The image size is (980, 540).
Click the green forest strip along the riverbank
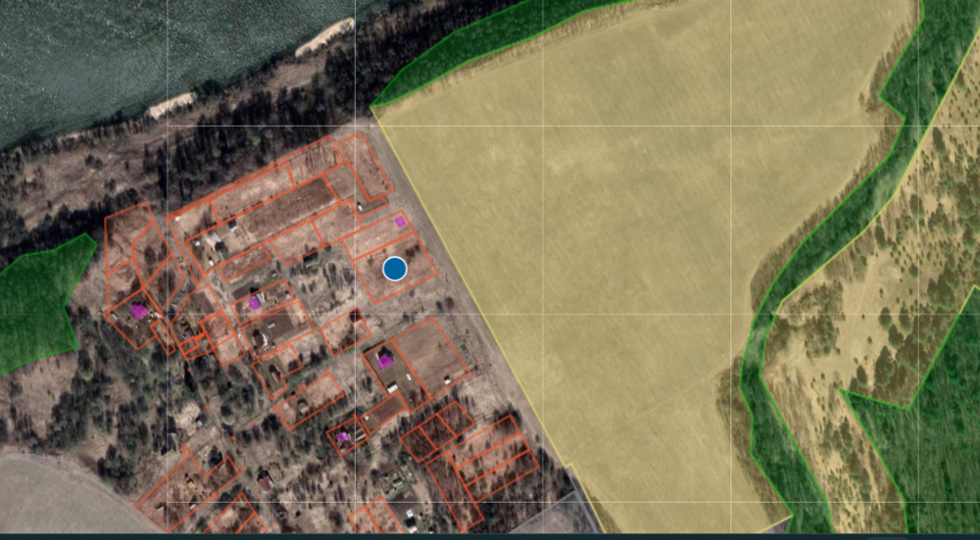click(470, 44)
